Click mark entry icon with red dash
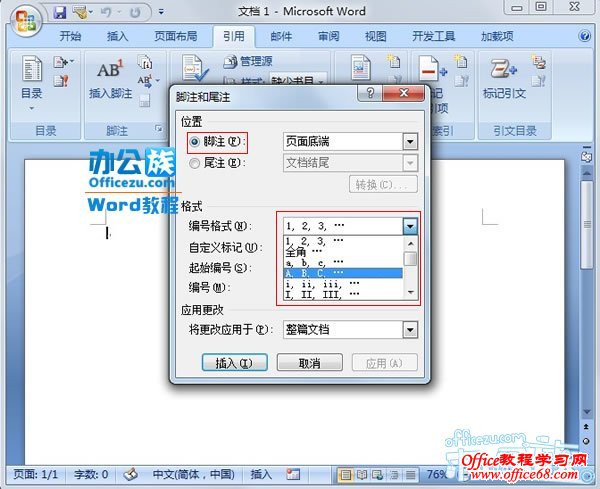Image resolution: width=600 pixels, height=489 pixels. point(431,68)
